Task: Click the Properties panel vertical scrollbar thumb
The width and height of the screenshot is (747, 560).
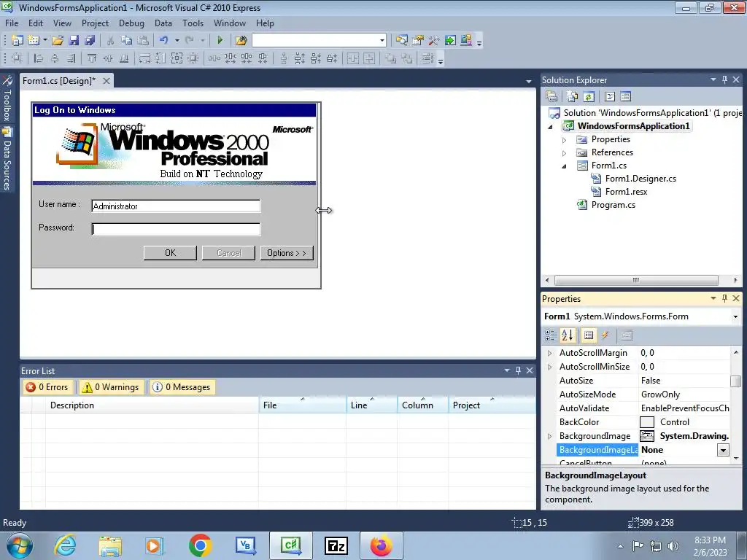Action: pyautogui.click(x=735, y=381)
